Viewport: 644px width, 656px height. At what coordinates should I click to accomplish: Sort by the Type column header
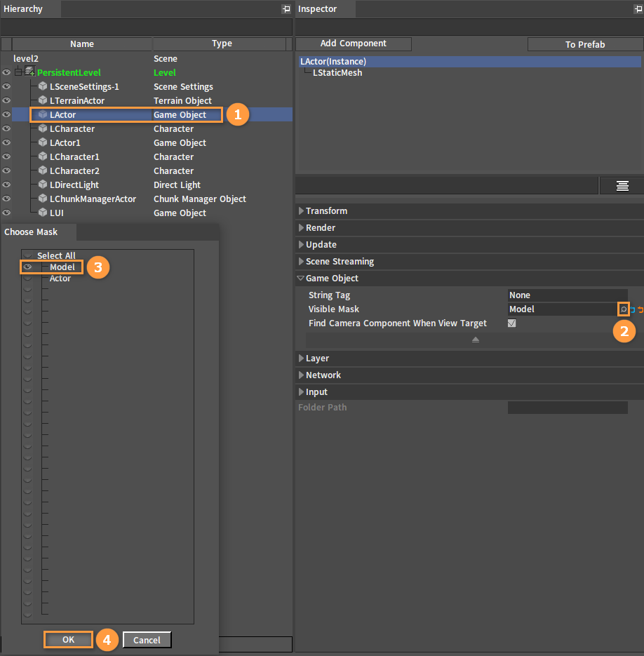pyautogui.click(x=220, y=43)
